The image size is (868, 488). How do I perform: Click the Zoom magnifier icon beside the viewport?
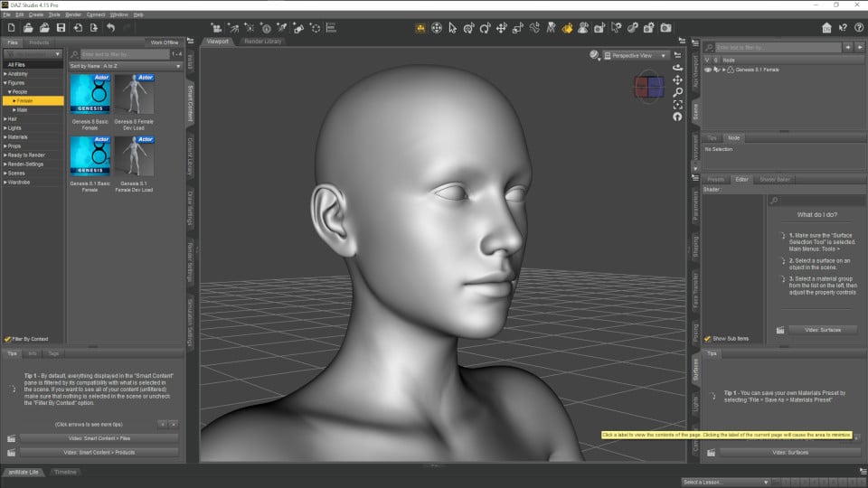point(677,92)
